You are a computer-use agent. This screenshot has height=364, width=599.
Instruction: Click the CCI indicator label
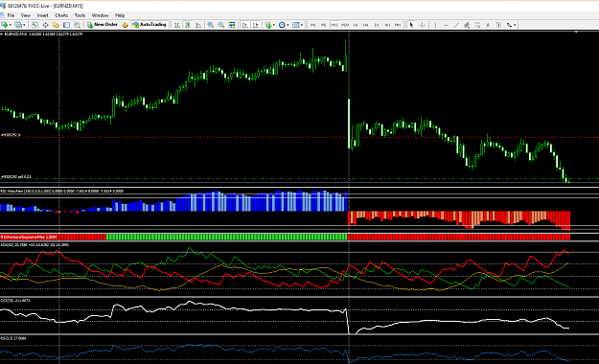coord(15,301)
